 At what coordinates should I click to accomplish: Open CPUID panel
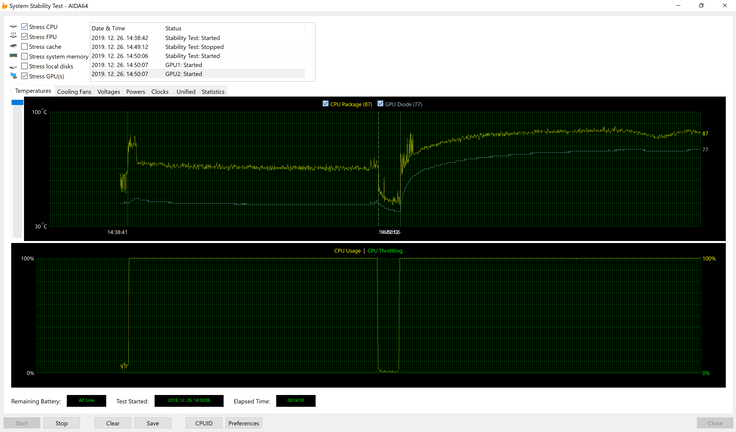(x=204, y=423)
